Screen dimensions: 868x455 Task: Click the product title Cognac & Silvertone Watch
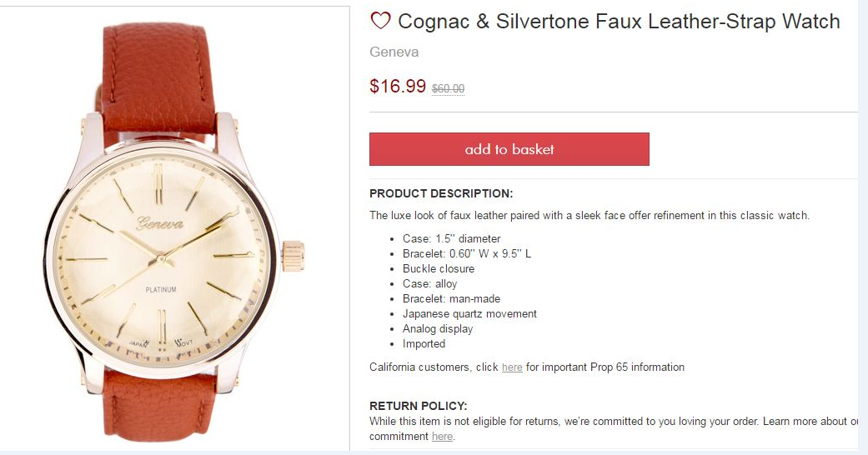click(618, 22)
